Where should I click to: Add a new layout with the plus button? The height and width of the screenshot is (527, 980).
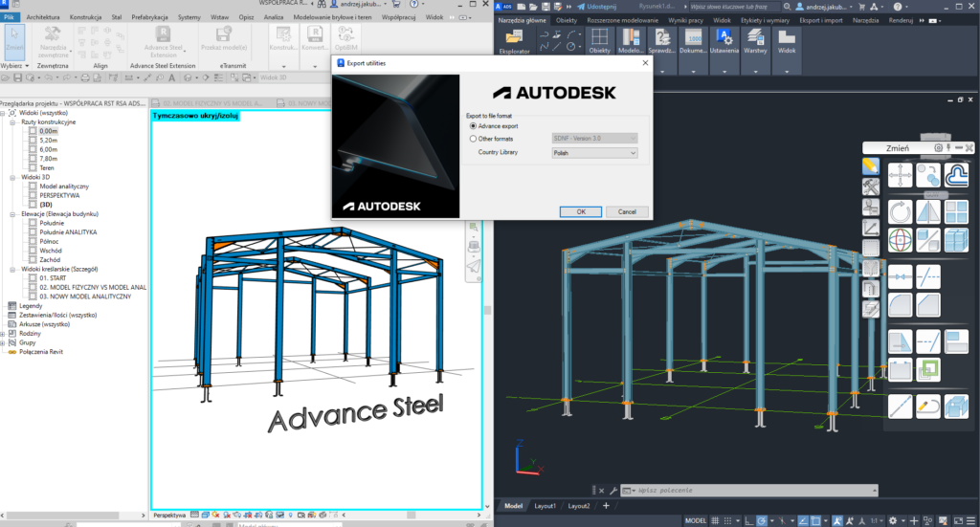606,506
